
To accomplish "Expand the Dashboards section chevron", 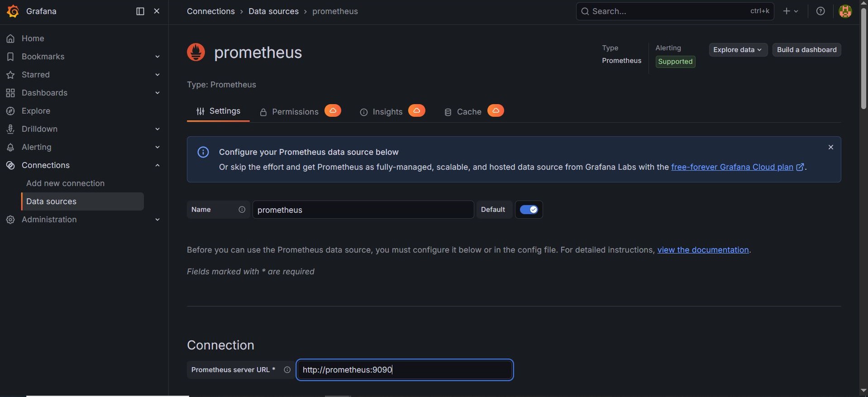I will click(157, 93).
